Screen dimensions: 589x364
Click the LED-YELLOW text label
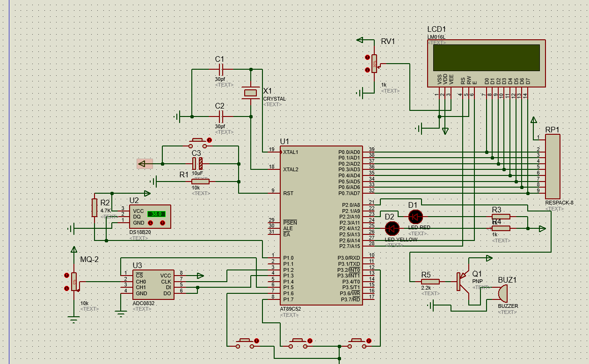pyautogui.click(x=400, y=240)
